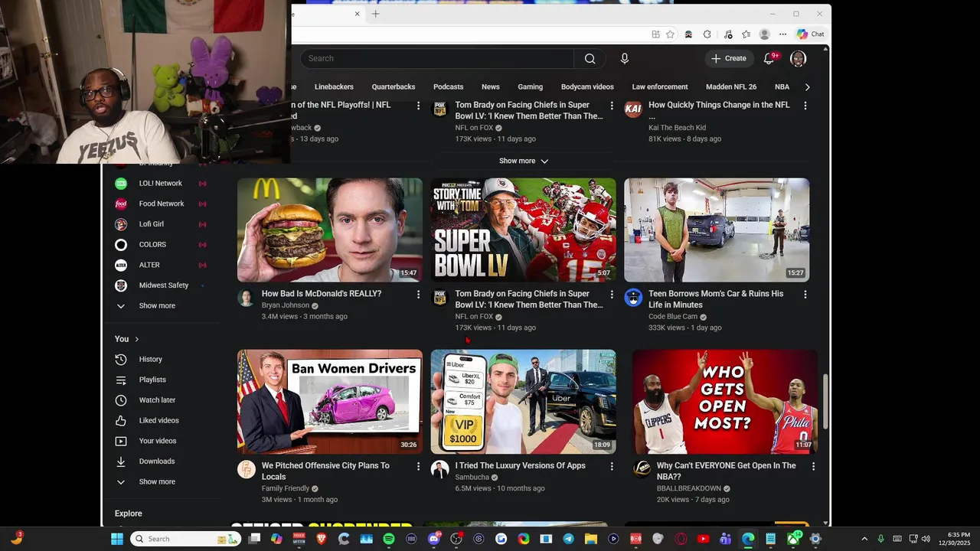Open a new browser tab

[375, 14]
